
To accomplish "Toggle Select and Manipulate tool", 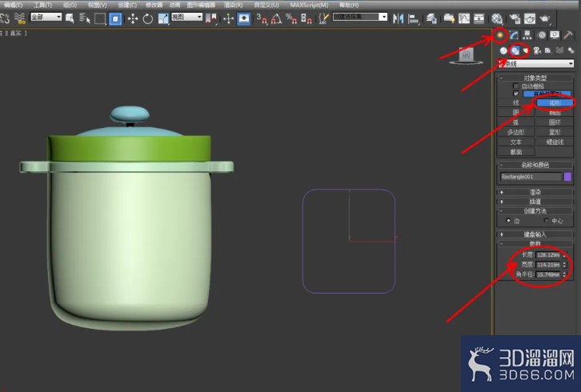I will coord(229,18).
